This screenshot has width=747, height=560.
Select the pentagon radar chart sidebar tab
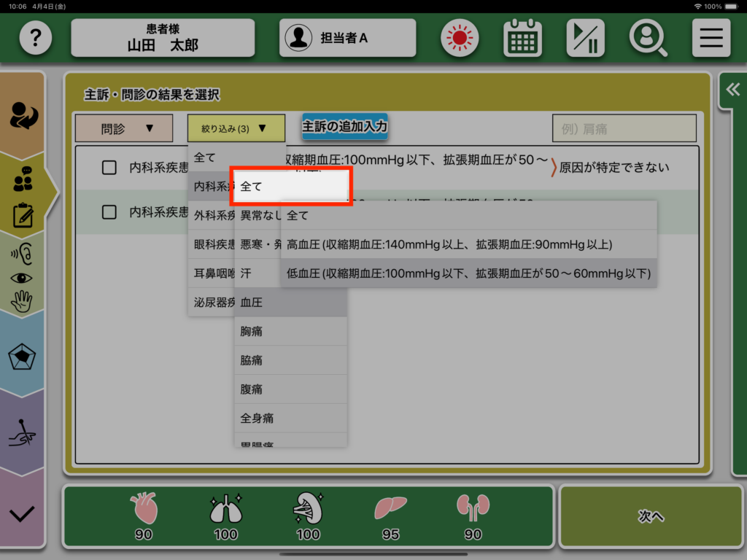[23, 357]
